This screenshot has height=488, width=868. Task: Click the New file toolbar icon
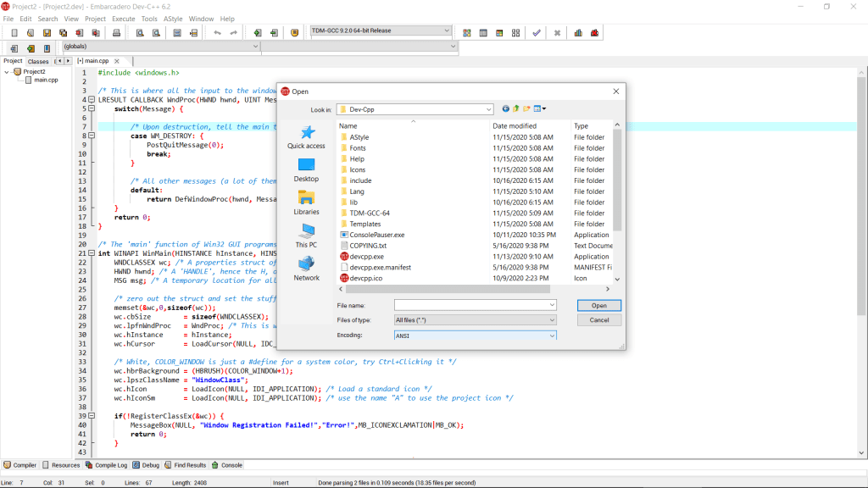pyautogui.click(x=14, y=33)
